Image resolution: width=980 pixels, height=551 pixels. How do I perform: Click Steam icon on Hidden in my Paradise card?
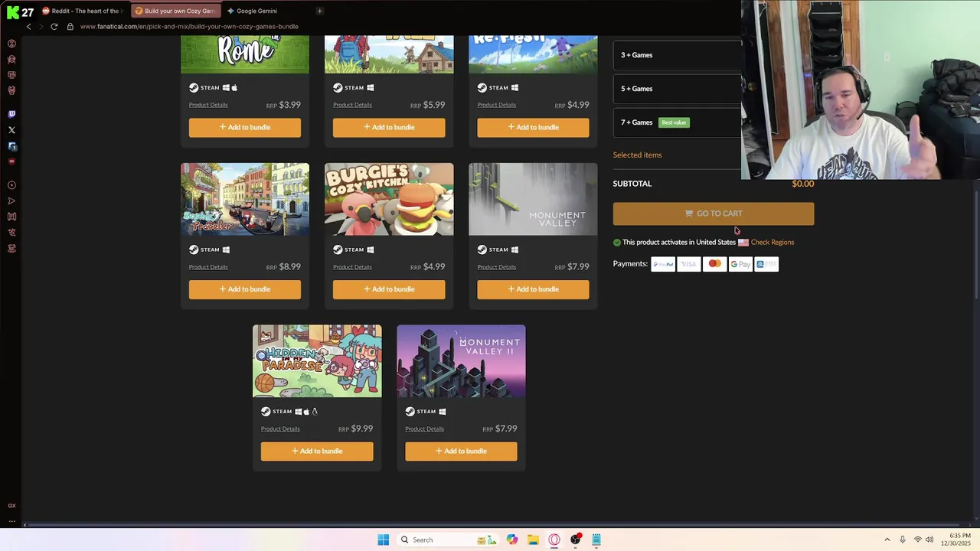click(266, 412)
